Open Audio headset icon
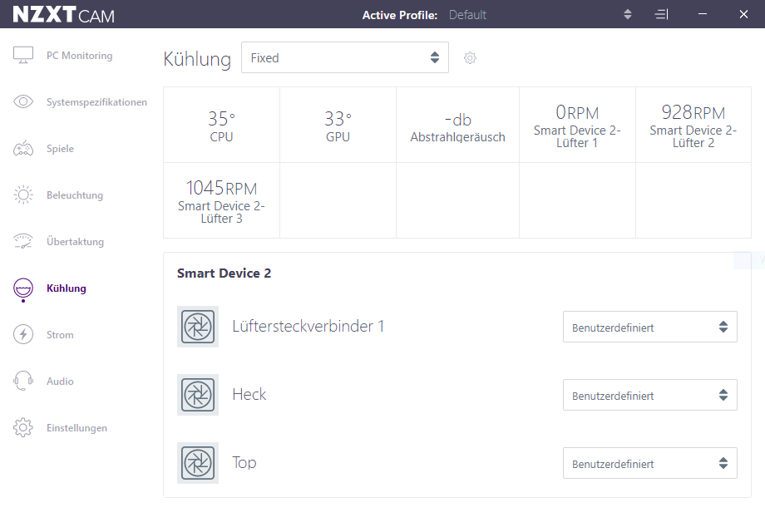Viewport: 765px width, 532px height. click(x=23, y=381)
